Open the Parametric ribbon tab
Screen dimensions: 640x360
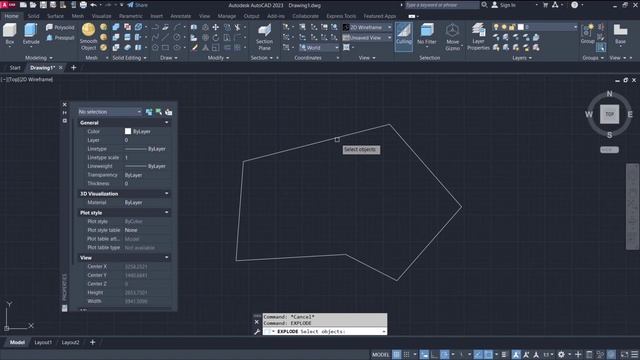pyautogui.click(x=131, y=16)
